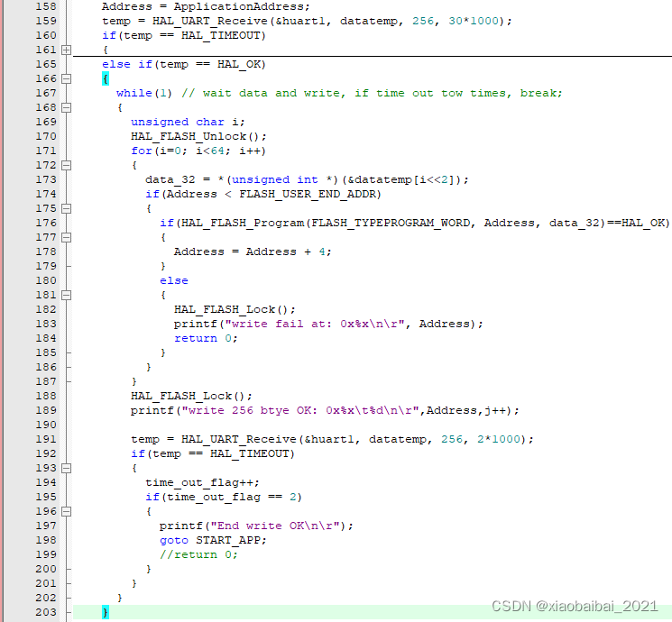Click line number 190 in the gutter
The width and height of the screenshot is (672, 622).
[46, 425]
